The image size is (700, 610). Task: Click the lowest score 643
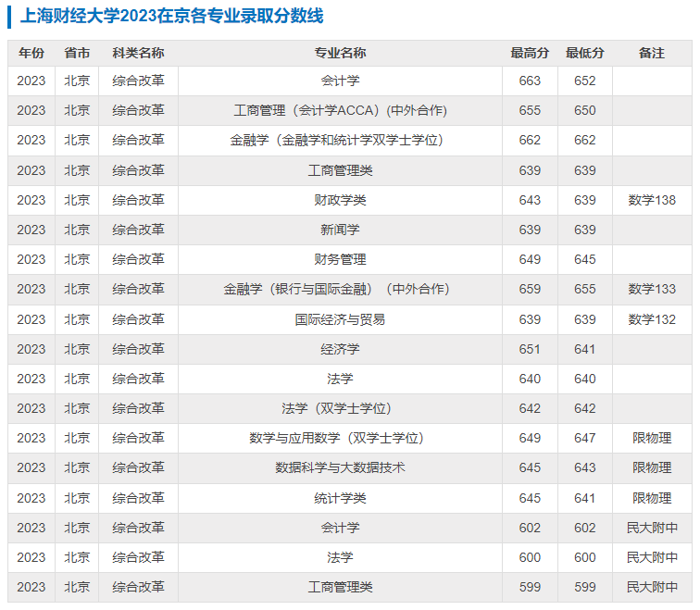(x=585, y=467)
